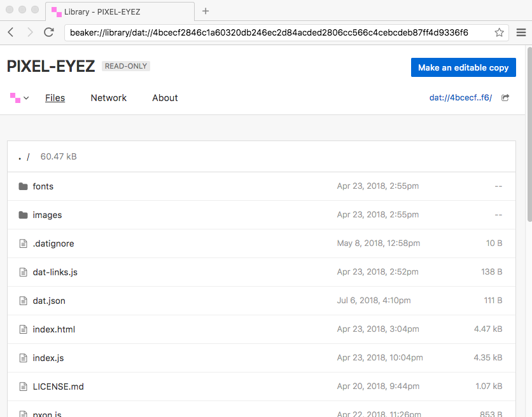532x417 pixels.
Task: Open the images folder
Action: click(x=47, y=215)
